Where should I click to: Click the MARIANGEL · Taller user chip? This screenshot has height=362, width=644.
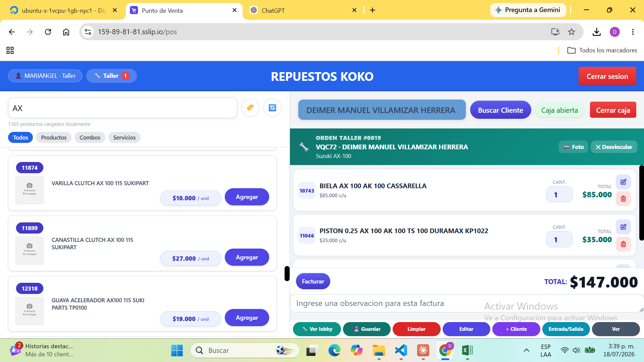pos(45,76)
